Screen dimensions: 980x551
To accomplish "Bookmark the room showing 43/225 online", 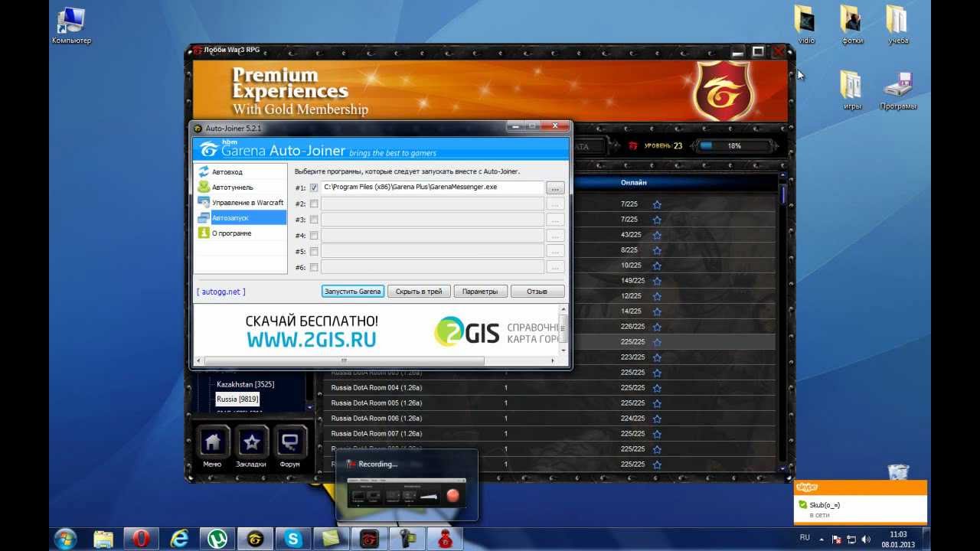I will [x=657, y=235].
